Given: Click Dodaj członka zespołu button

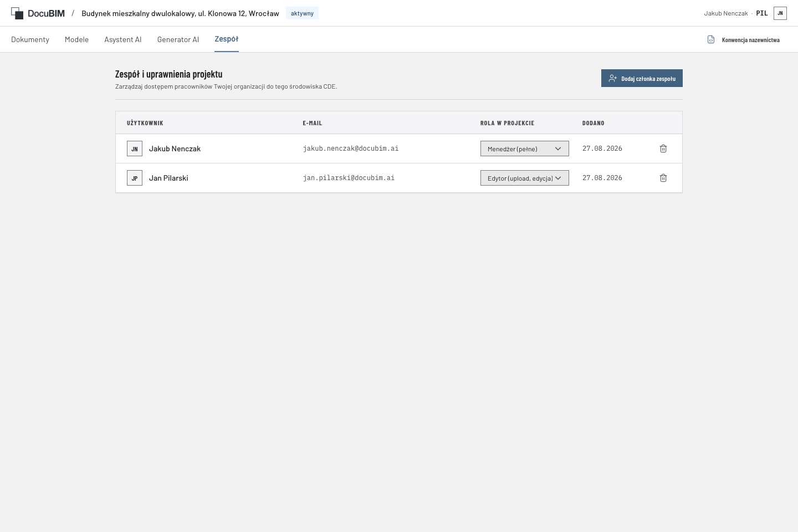Looking at the screenshot, I should (642, 78).
